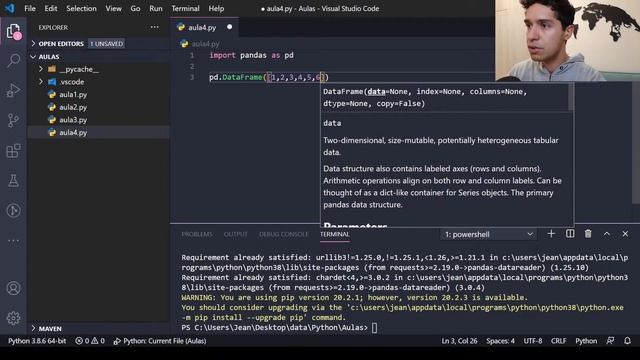This screenshot has height=360, width=640.
Task: Open Explorer views and more actions ellipsis
Action: click(x=154, y=27)
